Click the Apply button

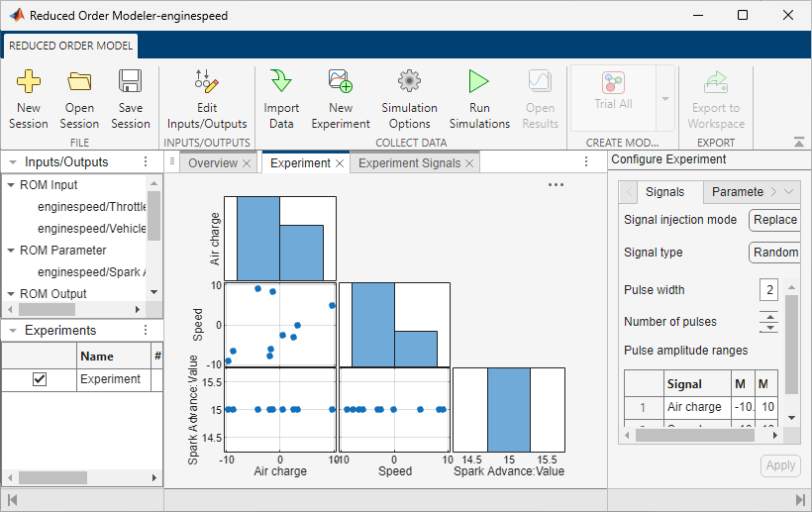tap(780, 465)
